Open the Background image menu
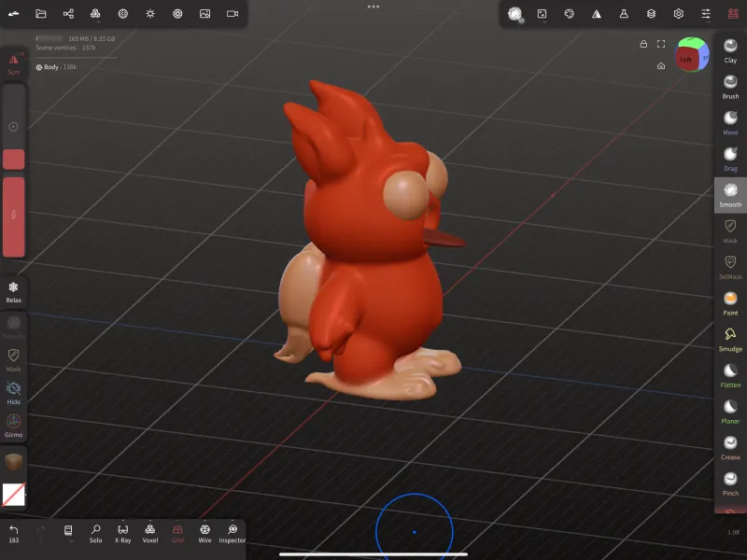The width and height of the screenshot is (747, 560). pyautogui.click(x=204, y=14)
